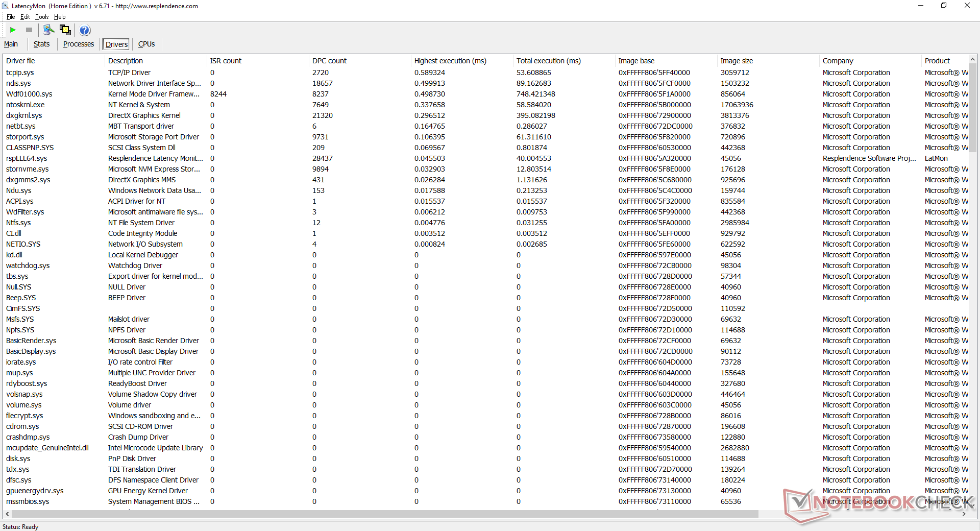Sort by the Image size column header
The height and width of the screenshot is (531, 980).
pyautogui.click(x=768, y=61)
